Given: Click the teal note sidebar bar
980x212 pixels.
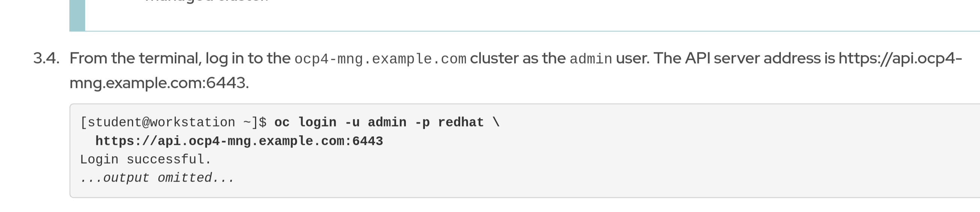Looking at the screenshot, I should [x=77, y=15].
